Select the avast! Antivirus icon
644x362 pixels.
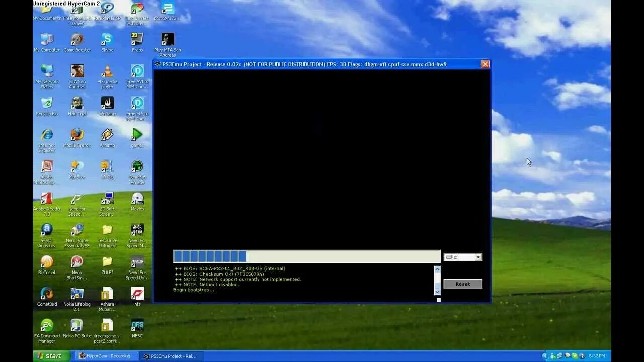(47, 235)
